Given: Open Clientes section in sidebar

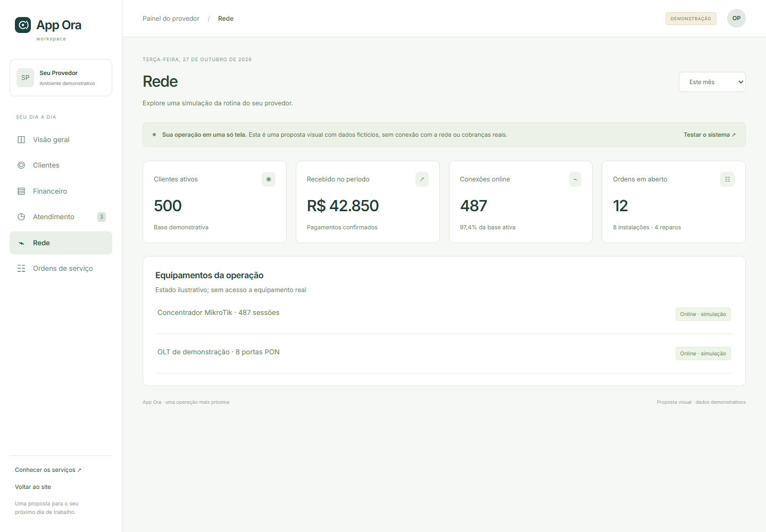Looking at the screenshot, I should tap(61, 165).
